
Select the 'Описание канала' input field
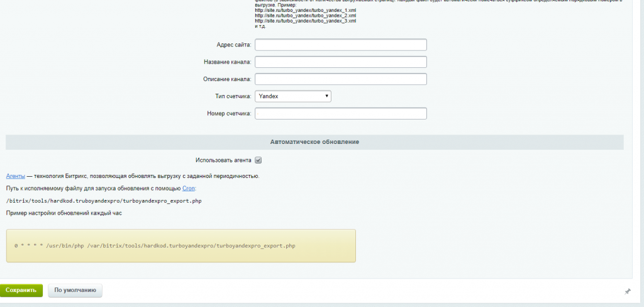(x=340, y=79)
